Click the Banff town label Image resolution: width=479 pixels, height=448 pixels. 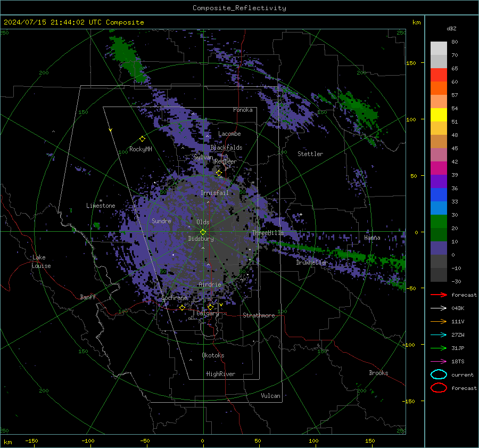(88, 297)
